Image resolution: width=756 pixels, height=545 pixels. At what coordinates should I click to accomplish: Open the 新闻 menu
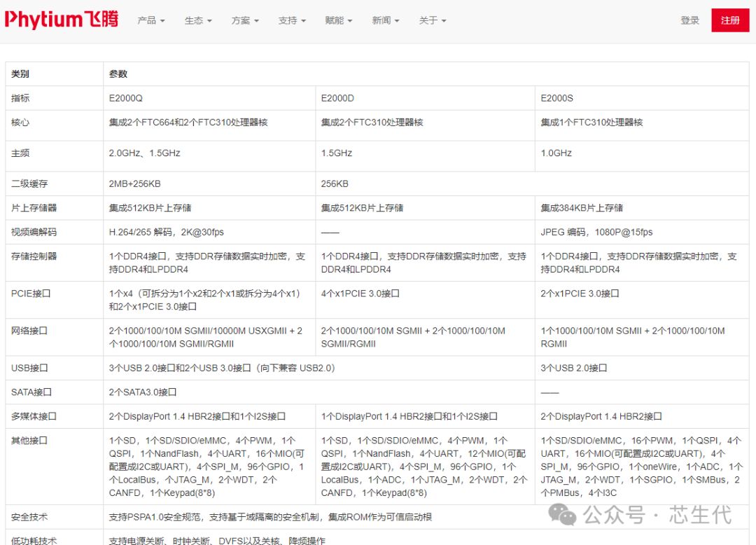[381, 21]
